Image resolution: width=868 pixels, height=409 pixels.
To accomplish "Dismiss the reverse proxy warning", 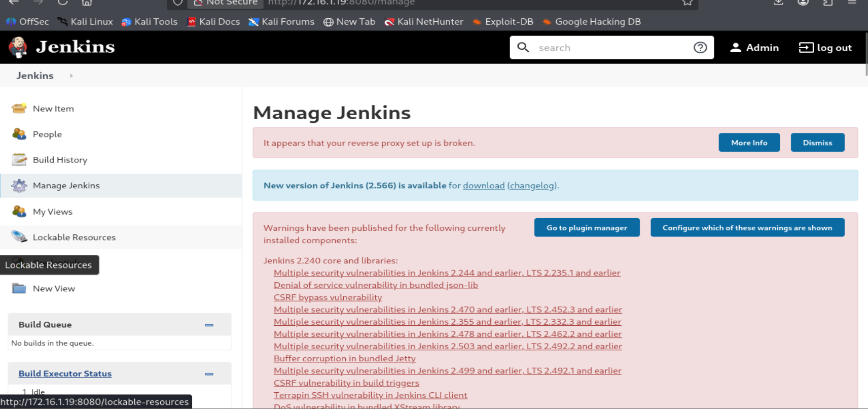I will 817,143.
